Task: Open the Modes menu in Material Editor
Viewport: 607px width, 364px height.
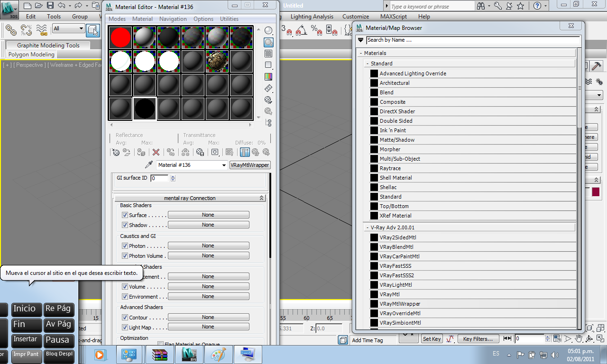Action: pos(117,19)
